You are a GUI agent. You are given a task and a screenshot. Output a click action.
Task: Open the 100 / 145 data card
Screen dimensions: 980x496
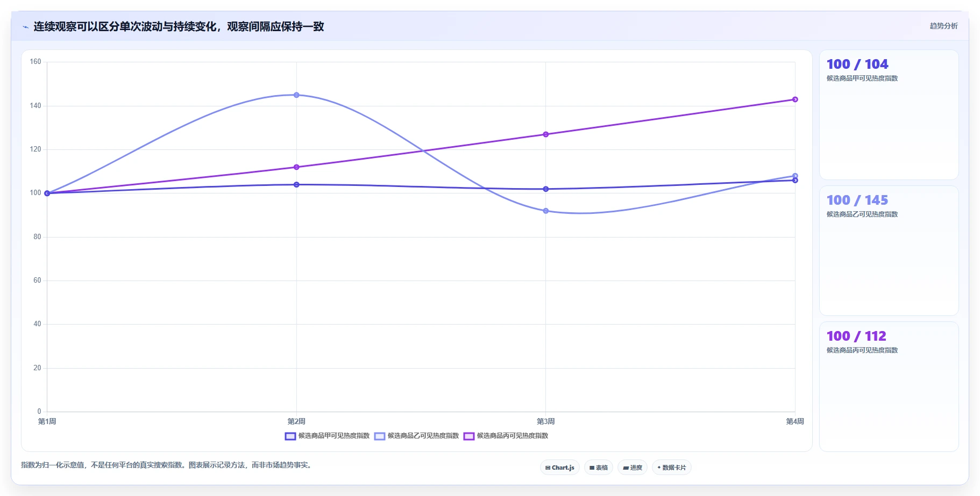click(889, 251)
